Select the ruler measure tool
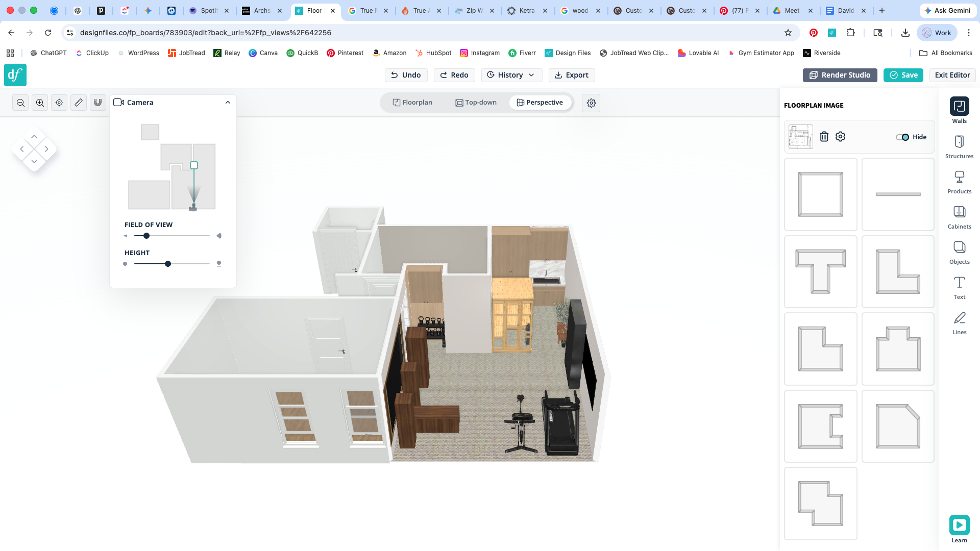Screen dimensions: 980x551 point(79,103)
